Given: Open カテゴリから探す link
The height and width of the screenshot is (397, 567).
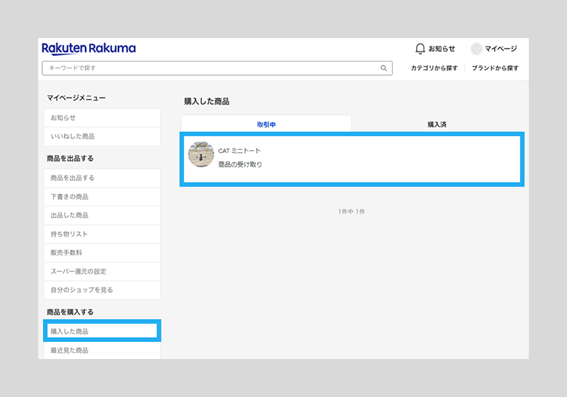Looking at the screenshot, I should (434, 68).
